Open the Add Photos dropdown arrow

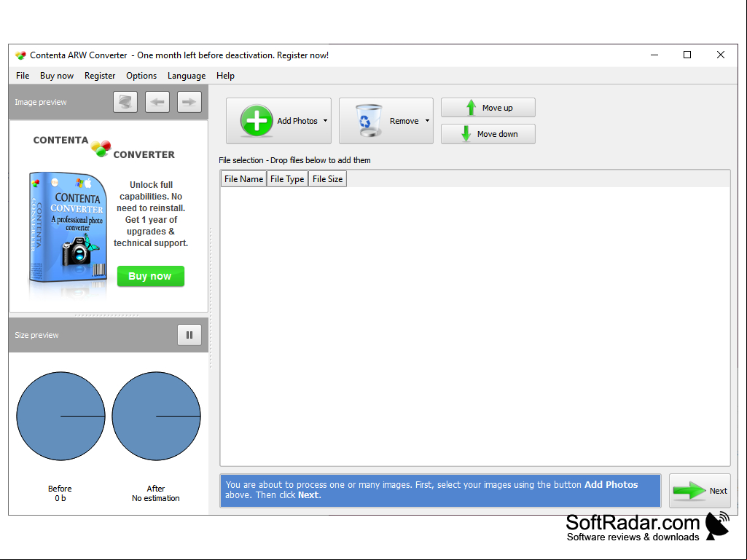click(x=325, y=121)
